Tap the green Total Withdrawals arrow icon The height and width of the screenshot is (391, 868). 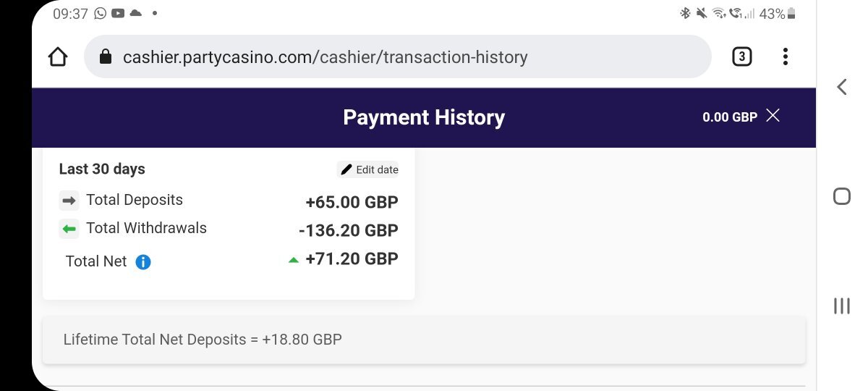(x=69, y=229)
